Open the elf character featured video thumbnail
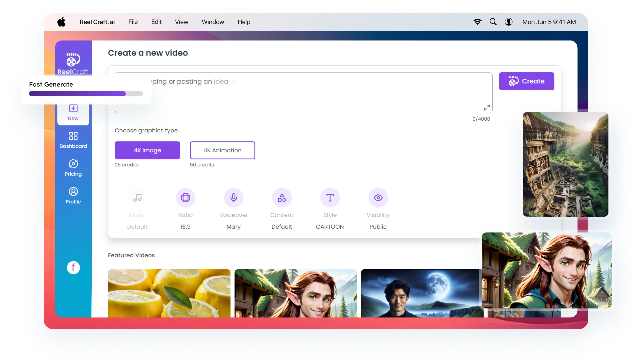The image size is (640, 364). click(296, 293)
